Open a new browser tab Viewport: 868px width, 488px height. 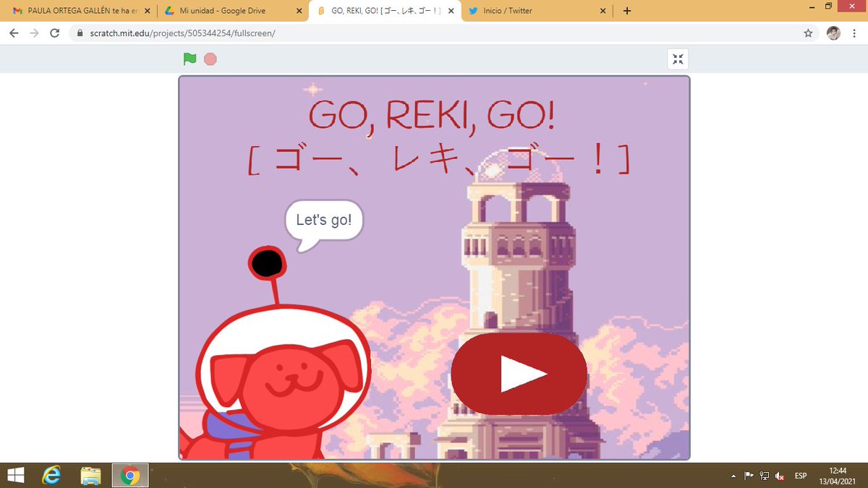[x=626, y=11]
